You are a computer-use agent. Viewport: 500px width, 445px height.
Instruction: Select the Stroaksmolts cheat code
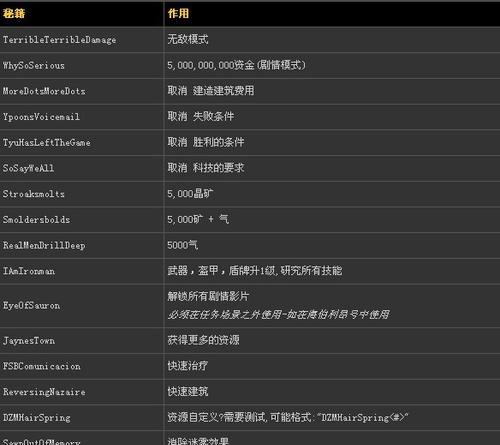pos(34,194)
